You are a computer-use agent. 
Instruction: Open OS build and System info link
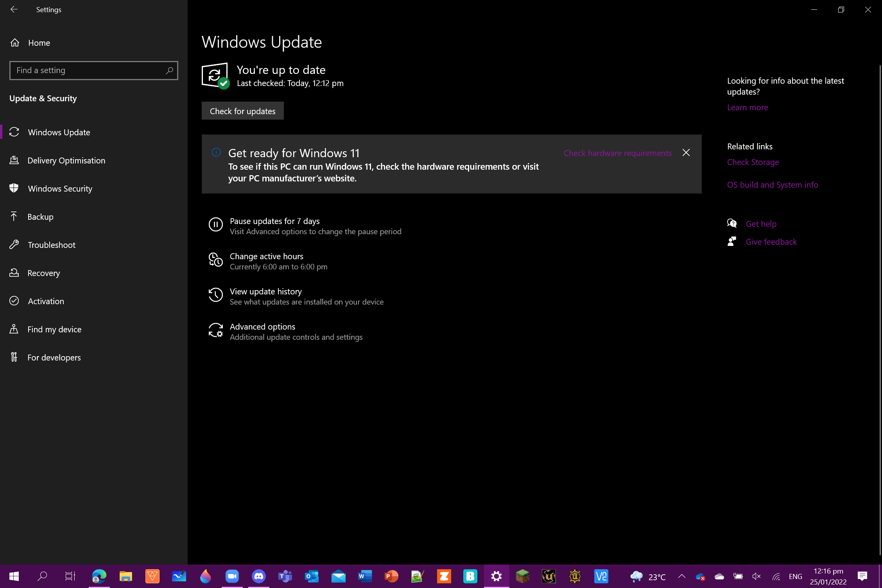[773, 185]
